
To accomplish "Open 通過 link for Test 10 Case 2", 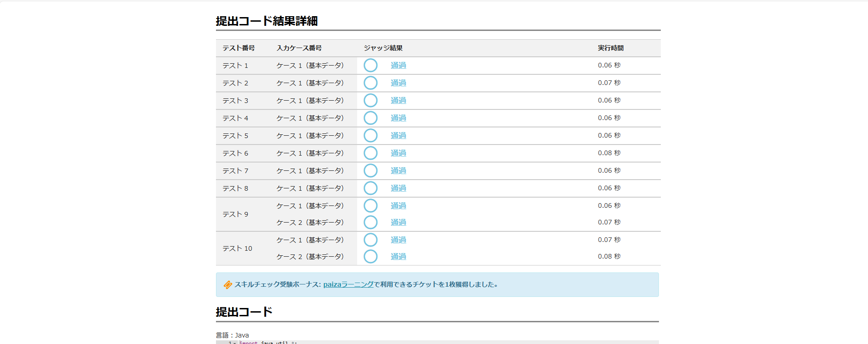I will [x=398, y=257].
